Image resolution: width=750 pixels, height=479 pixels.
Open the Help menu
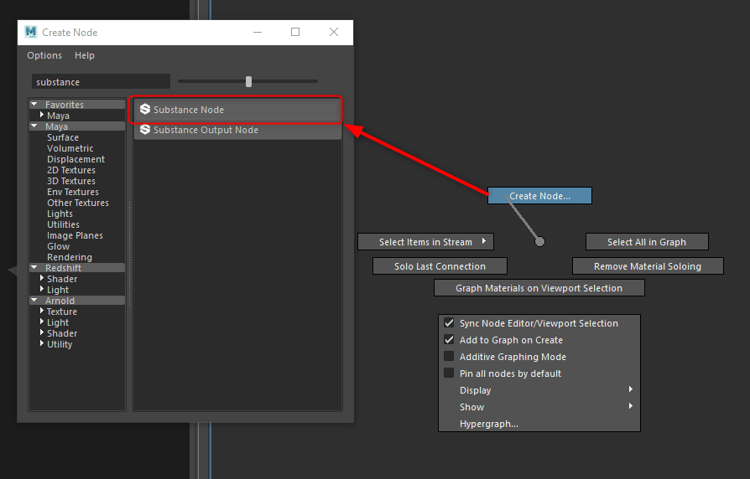tap(84, 56)
